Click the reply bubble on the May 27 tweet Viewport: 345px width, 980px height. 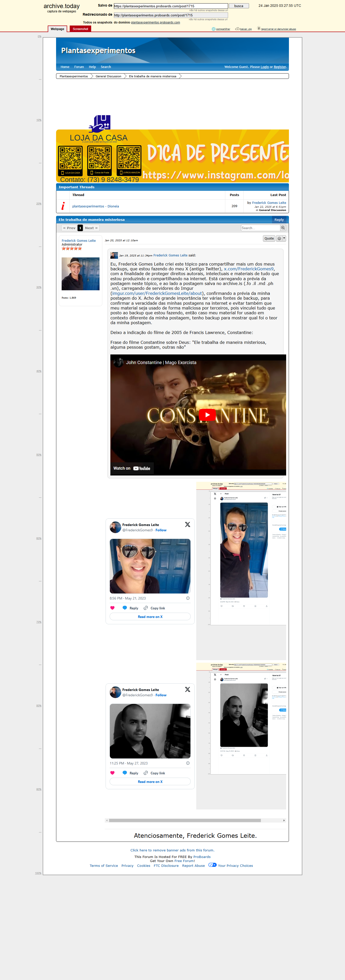[125, 773]
